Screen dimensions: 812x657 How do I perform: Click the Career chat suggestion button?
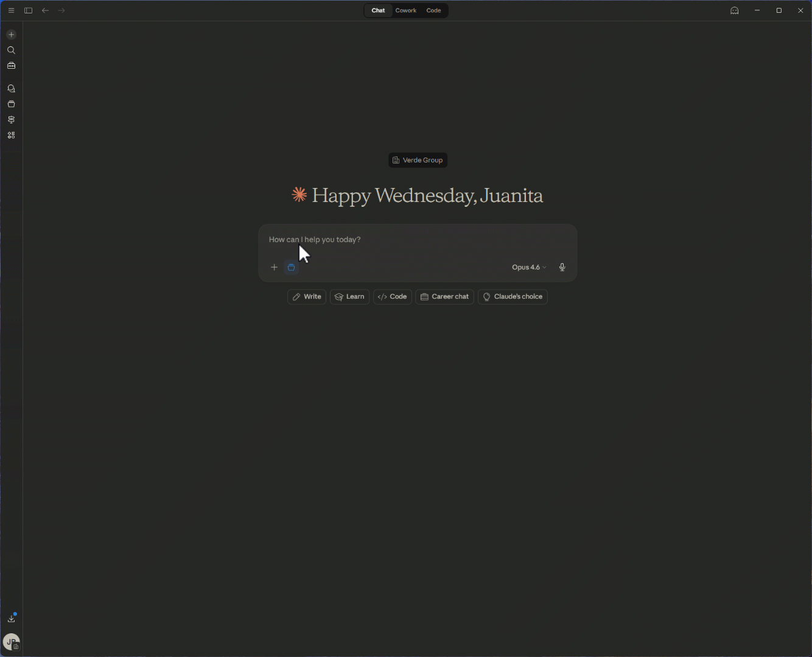pos(444,297)
